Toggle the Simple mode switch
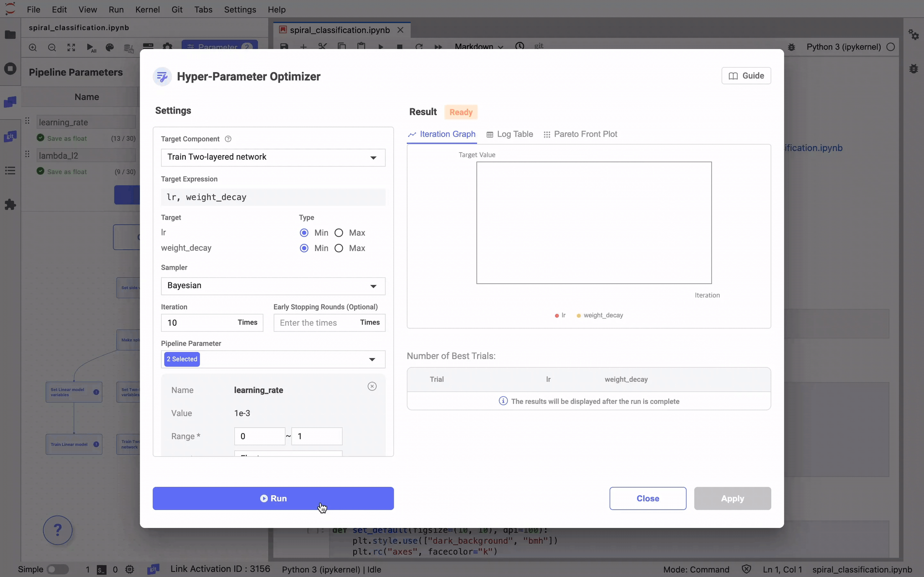The image size is (924, 577). pyautogui.click(x=58, y=569)
